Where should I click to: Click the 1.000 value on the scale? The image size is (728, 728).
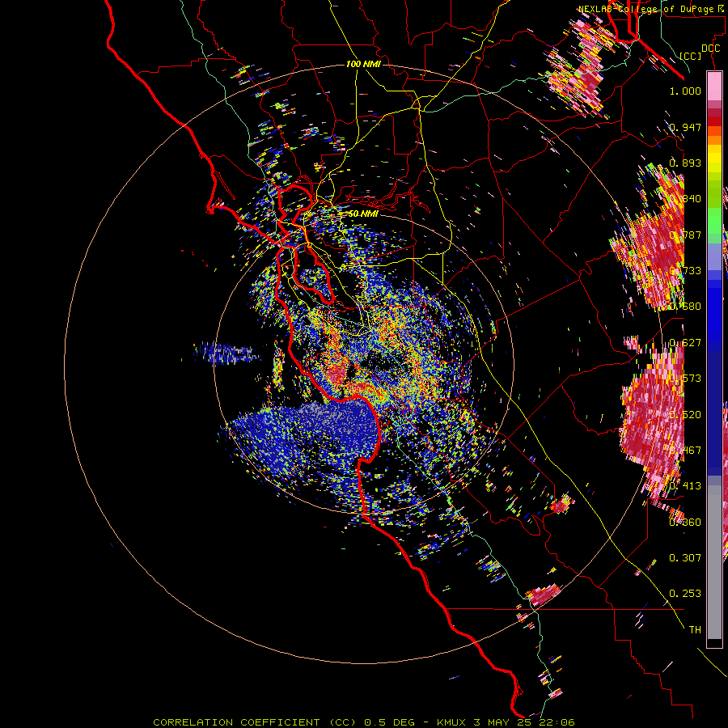click(x=685, y=91)
